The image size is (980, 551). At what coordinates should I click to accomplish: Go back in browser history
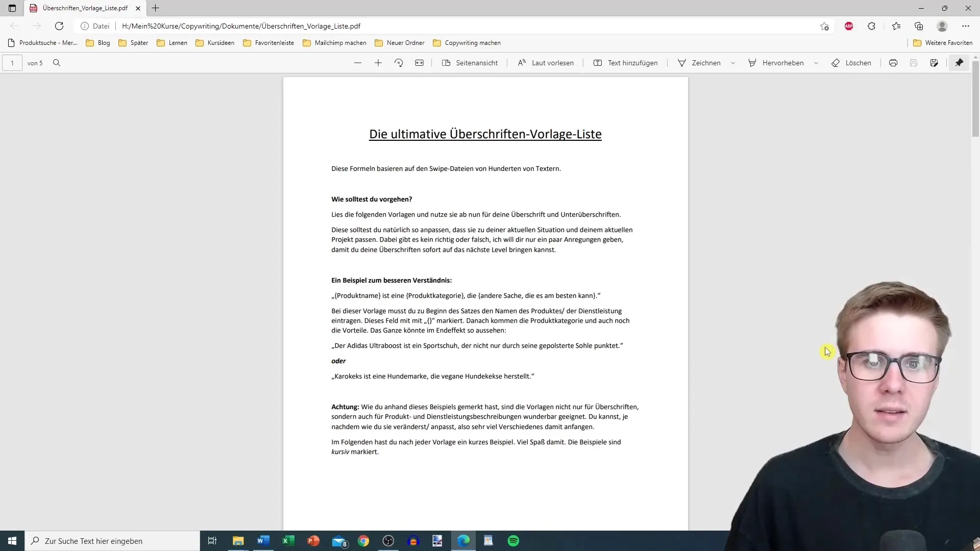[14, 26]
